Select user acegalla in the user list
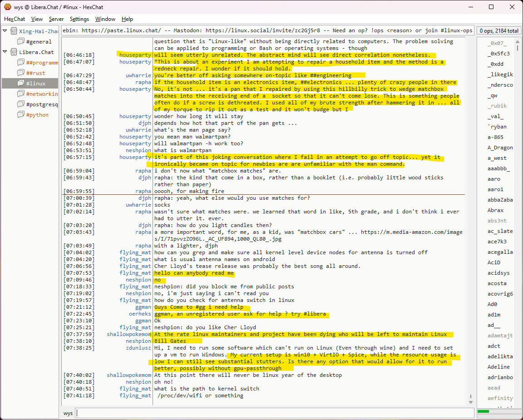Screen dimensions: 523x420 pos(500,252)
